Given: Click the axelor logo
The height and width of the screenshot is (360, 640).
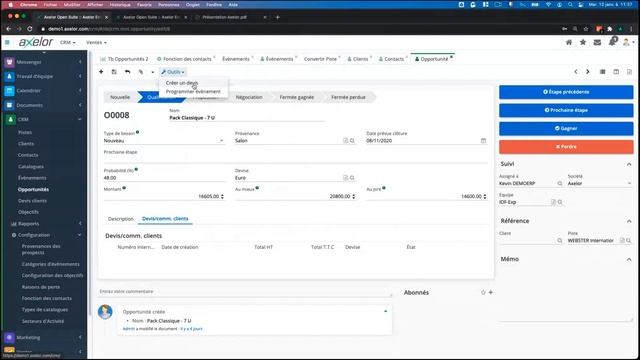Looking at the screenshot, I should [36, 42].
